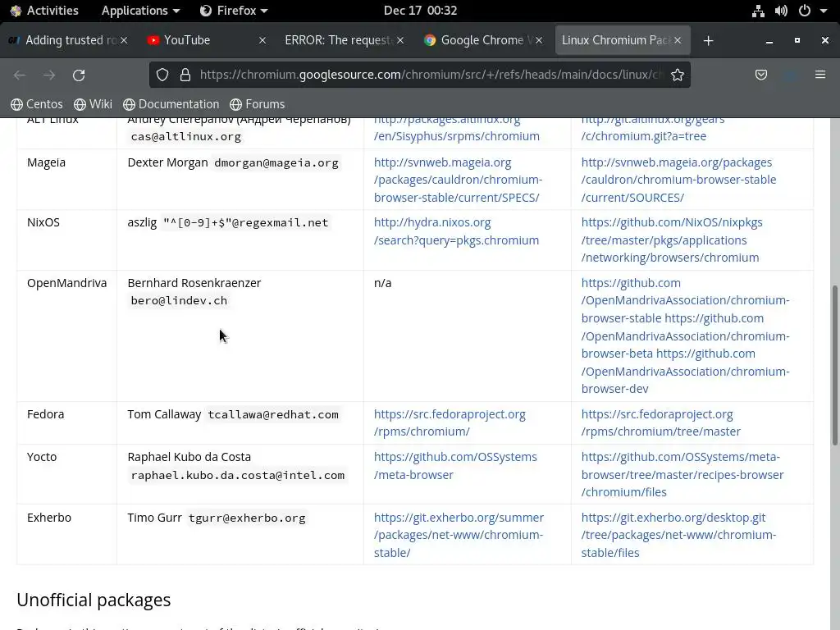Open github NixOS nixpkgs link

point(672,240)
